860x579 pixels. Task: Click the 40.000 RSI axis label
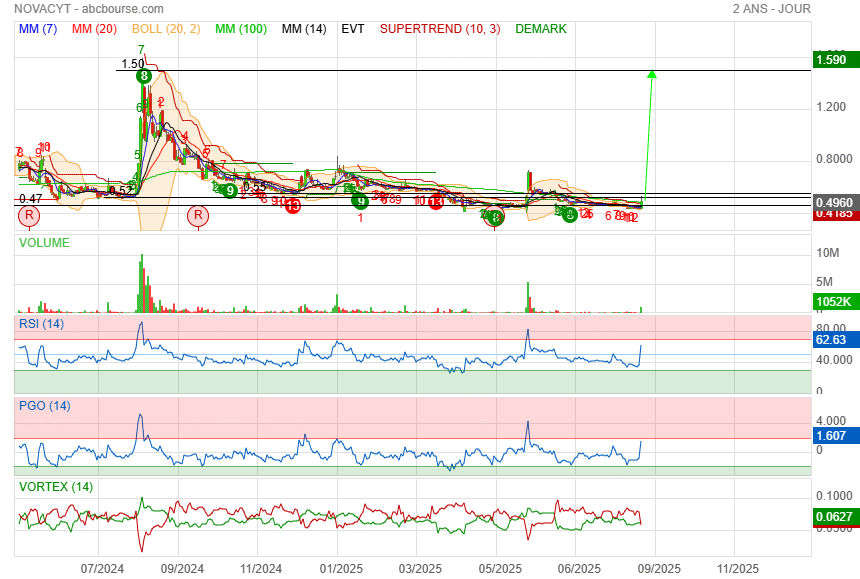pyautogui.click(x=834, y=360)
